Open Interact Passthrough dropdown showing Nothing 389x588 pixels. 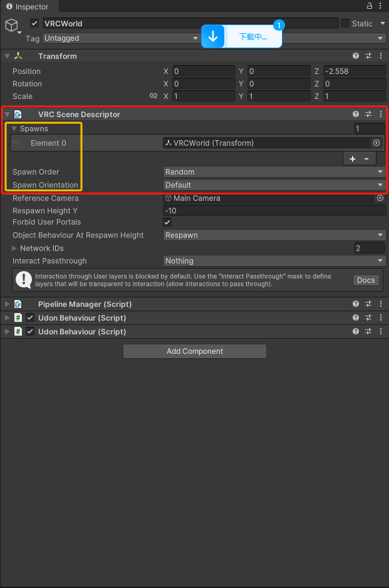point(274,260)
